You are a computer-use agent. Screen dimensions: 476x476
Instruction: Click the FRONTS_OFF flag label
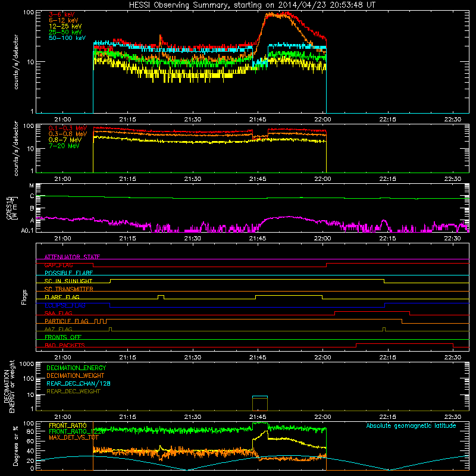tap(63, 337)
